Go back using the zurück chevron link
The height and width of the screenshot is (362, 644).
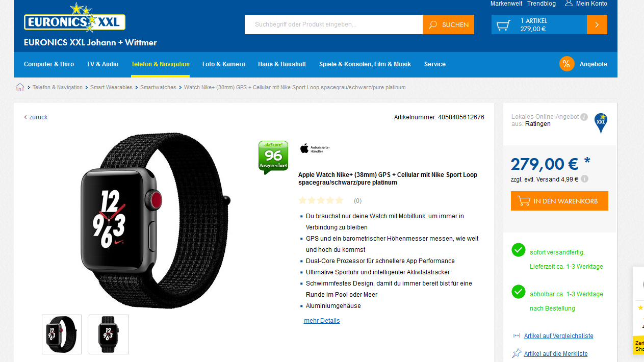point(36,117)
